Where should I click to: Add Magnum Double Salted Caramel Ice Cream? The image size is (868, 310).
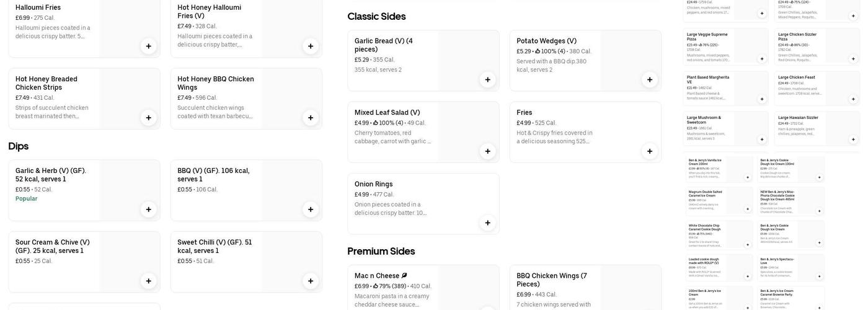click(x=748, y=209)
